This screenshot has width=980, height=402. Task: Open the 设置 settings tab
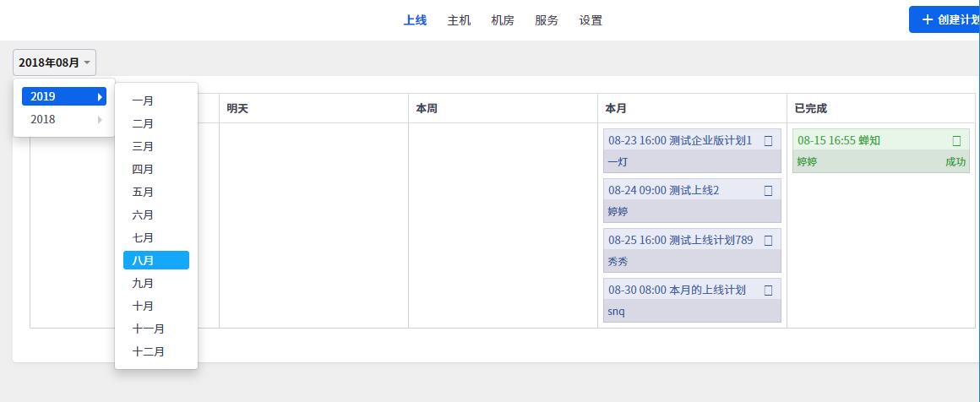(x=591, y=20)
